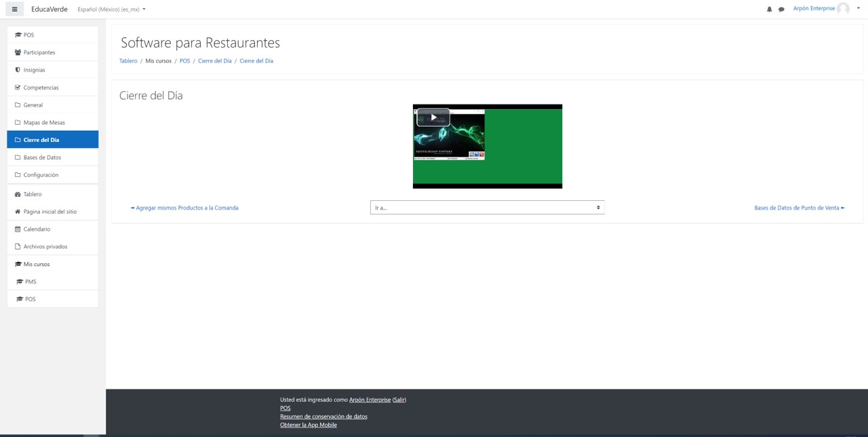Image resolution: width=868 pixels, height=437 pixels.
Task: Expand the user menu arrow beside avatar
Action: [x=859, y=8]
